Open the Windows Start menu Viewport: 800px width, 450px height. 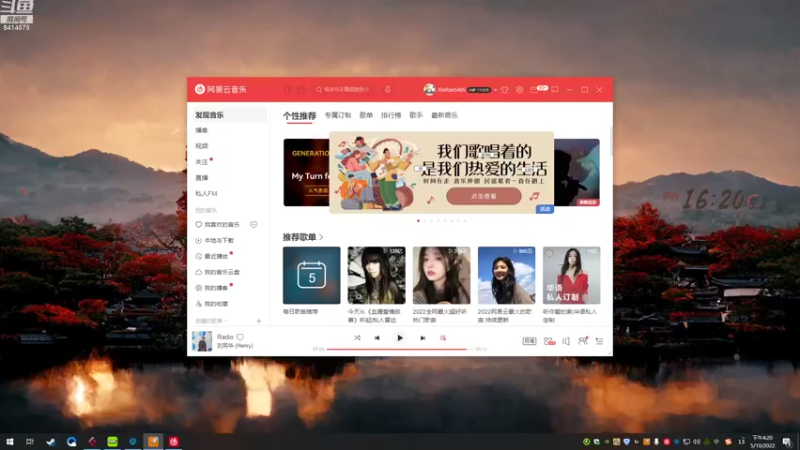coord(10,441)
